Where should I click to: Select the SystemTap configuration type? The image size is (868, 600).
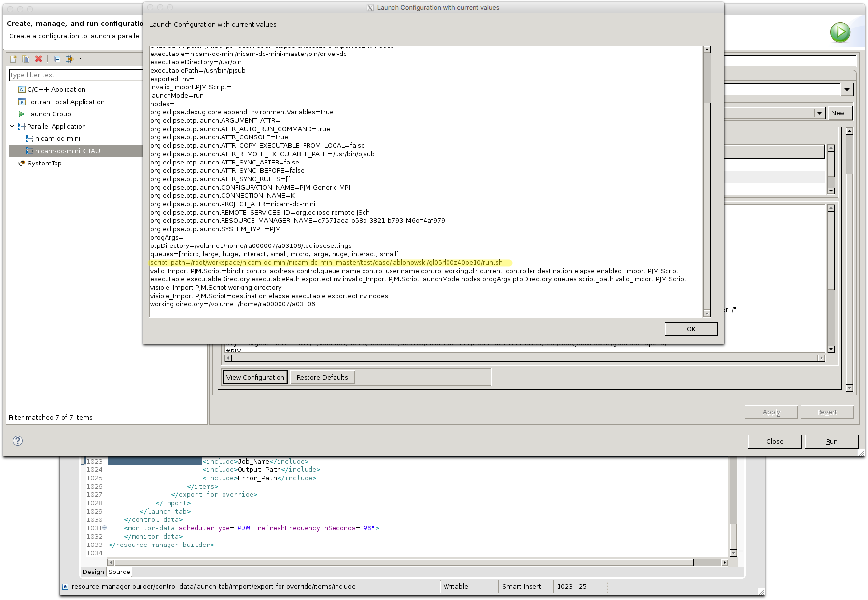44,164
